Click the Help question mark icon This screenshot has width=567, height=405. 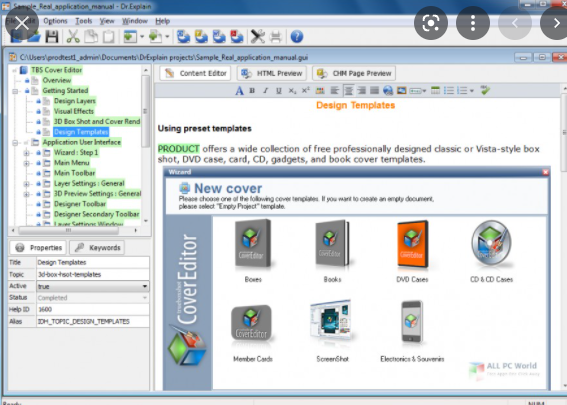[297, 37]
